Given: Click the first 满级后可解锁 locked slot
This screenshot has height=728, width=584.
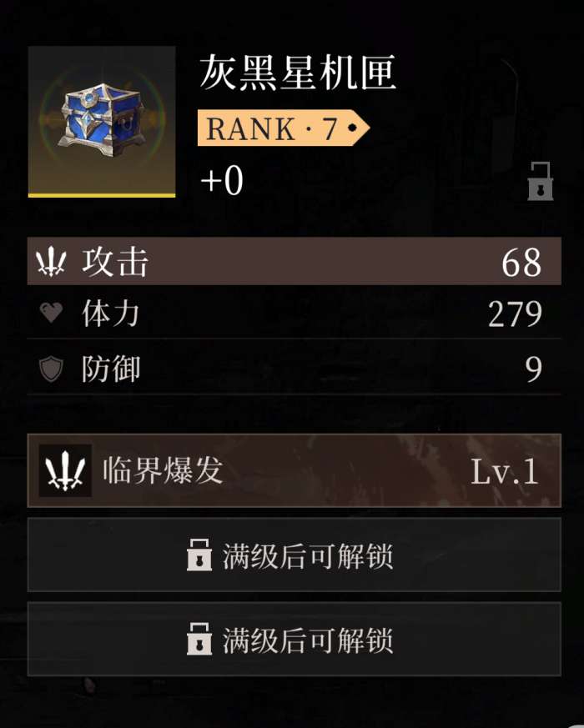Looking at the screenshot, I should point(295,555).
